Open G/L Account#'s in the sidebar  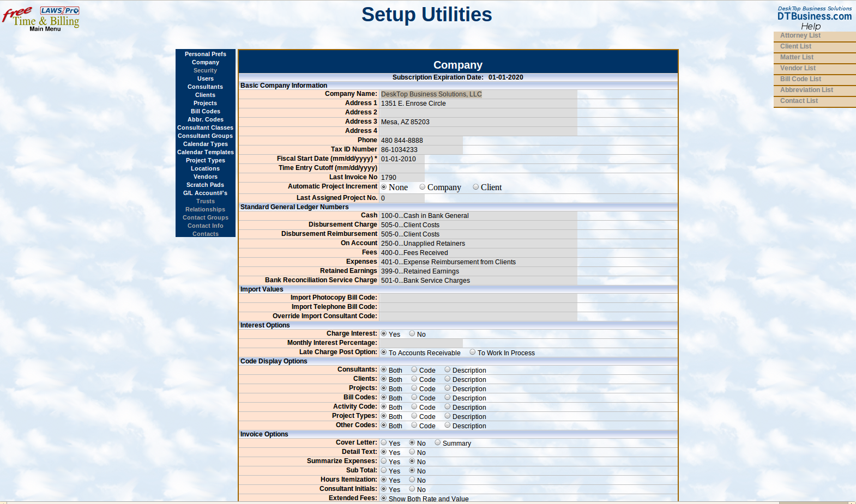[x=206, y=193]
